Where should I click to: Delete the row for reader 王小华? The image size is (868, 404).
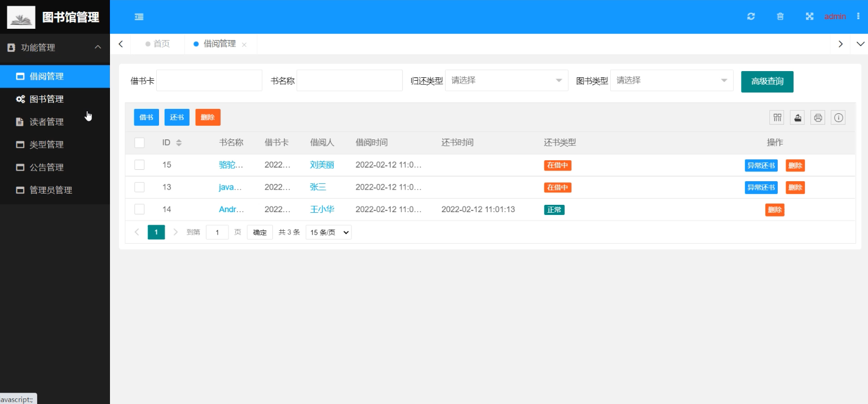pos(775,210)
